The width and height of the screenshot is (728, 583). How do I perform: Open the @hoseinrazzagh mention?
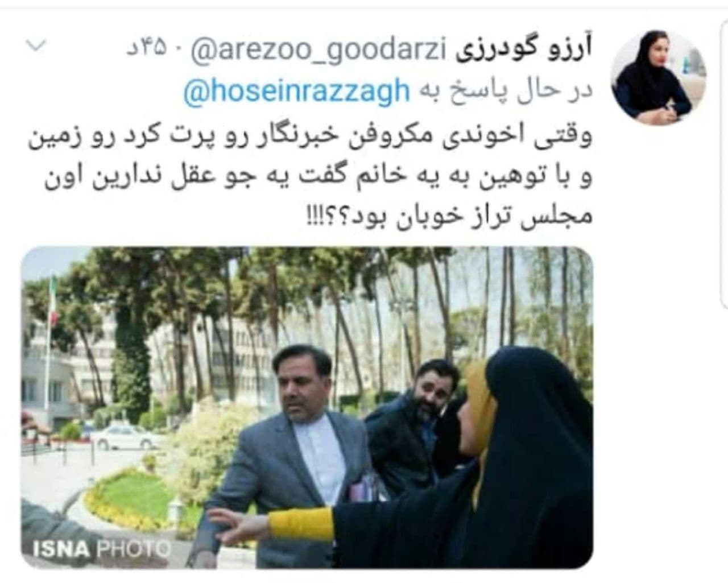click(296, 91)
